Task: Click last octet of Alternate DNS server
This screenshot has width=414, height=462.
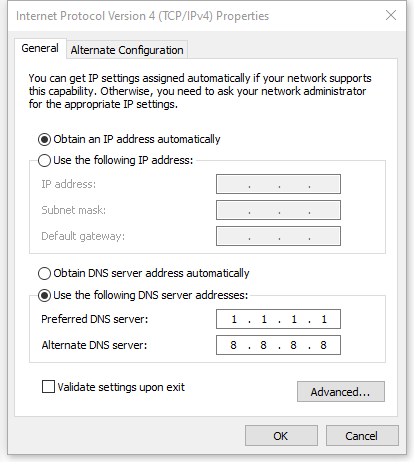Action: point(323,345)
